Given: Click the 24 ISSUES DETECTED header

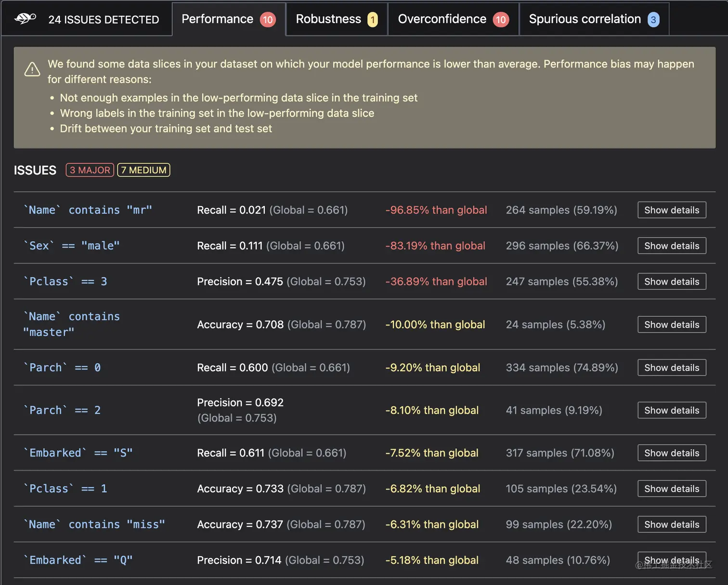Looking at the screenshot, I should click(104, 20).
